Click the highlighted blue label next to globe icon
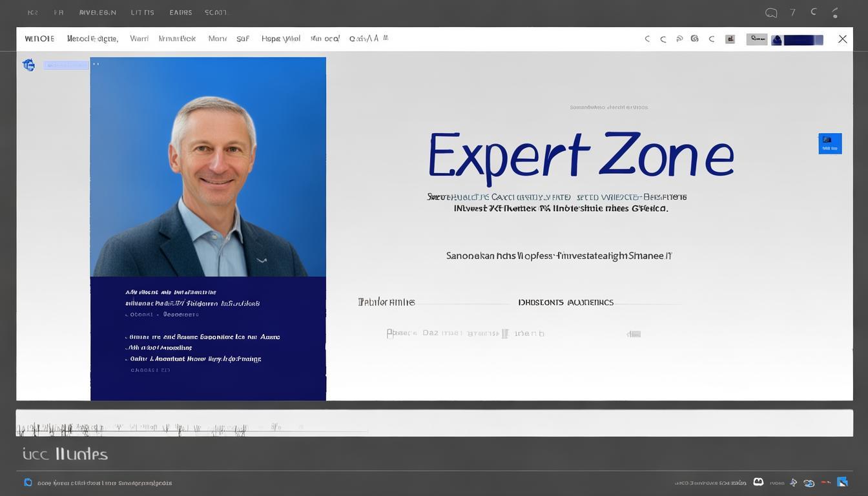 [65, 65]
